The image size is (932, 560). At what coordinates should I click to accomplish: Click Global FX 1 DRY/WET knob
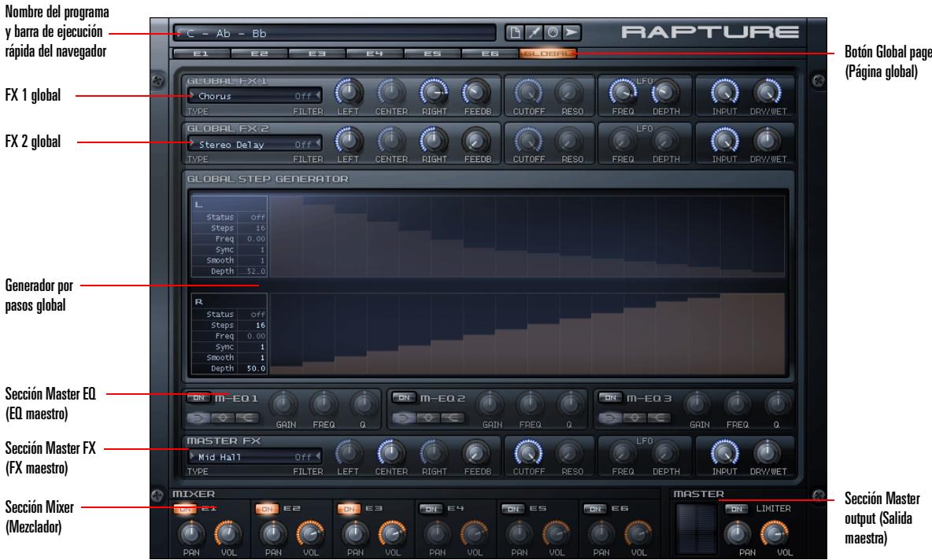tap(767, 92)
